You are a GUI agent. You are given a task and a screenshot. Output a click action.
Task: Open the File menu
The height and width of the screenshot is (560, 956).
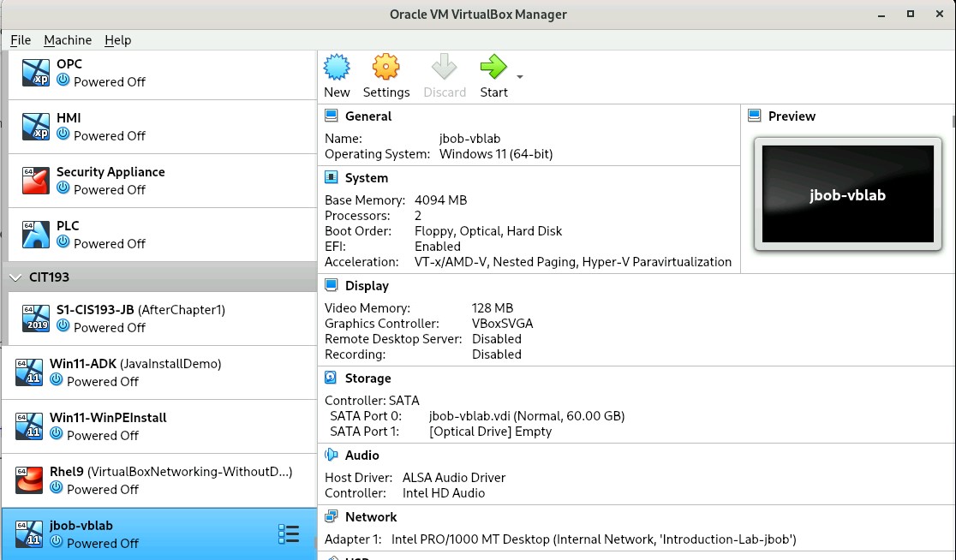pos(21,40)
